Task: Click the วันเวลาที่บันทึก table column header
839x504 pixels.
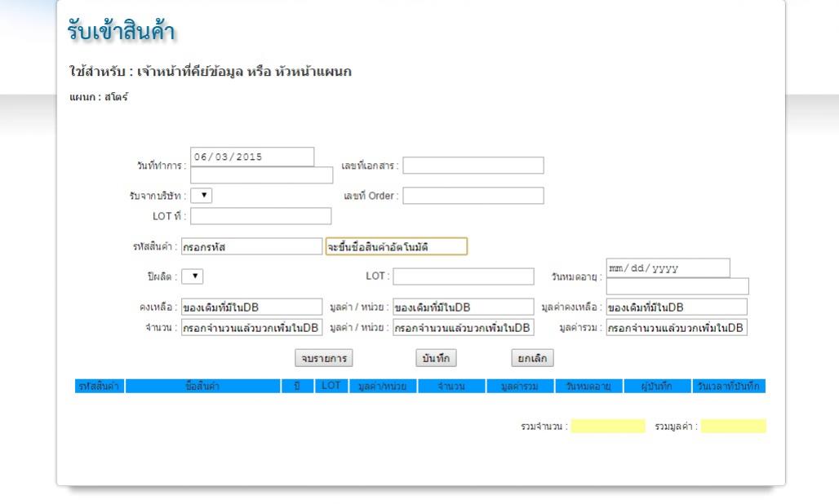Action: (x=729, y=386)
